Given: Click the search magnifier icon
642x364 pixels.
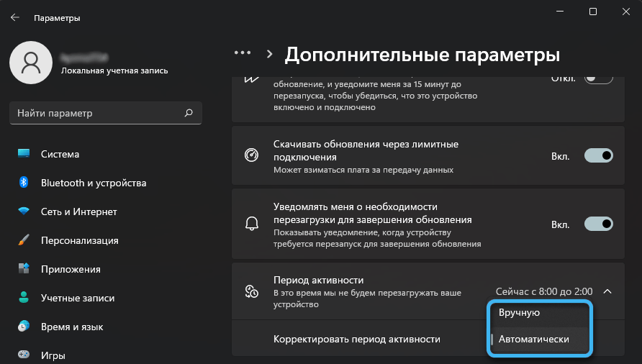Looking at the screenshot, I should pyautogui.click(x=189, y=113).
